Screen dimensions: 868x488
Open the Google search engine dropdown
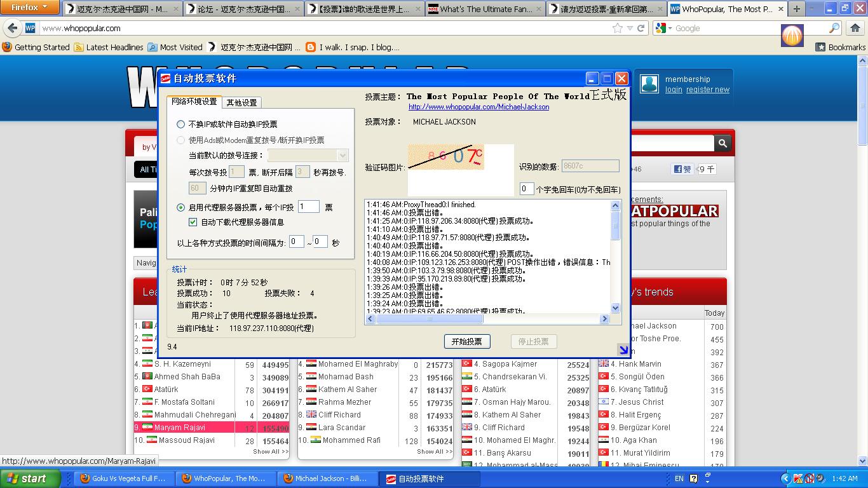tap(663, 28)
